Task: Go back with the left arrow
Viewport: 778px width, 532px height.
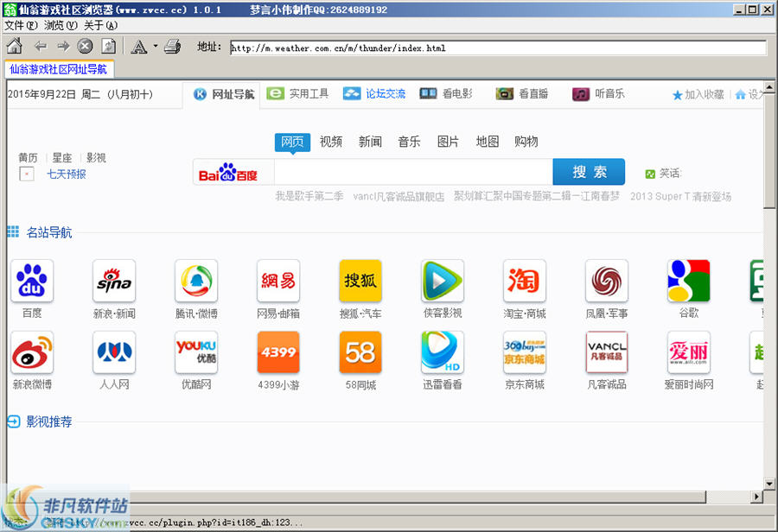Action: [40, 47]
